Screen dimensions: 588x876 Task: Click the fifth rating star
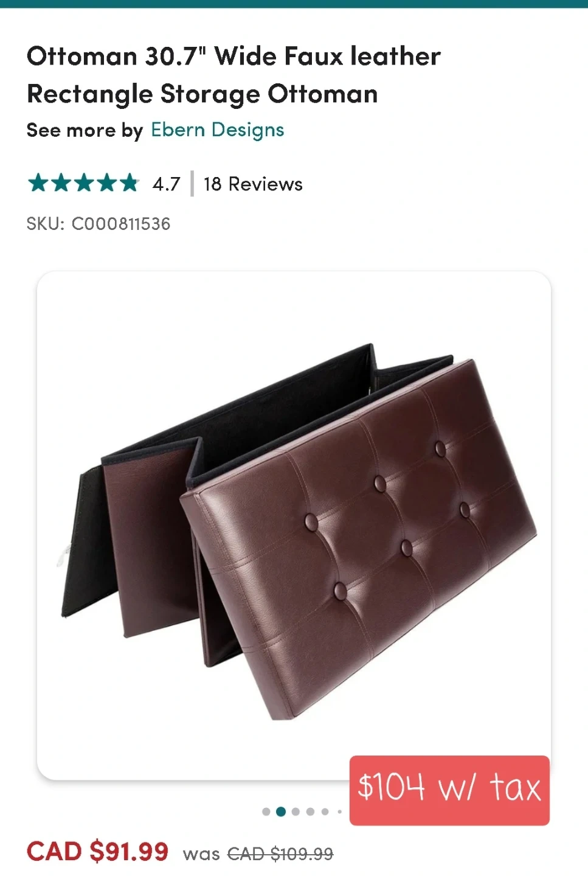[129, 182]
